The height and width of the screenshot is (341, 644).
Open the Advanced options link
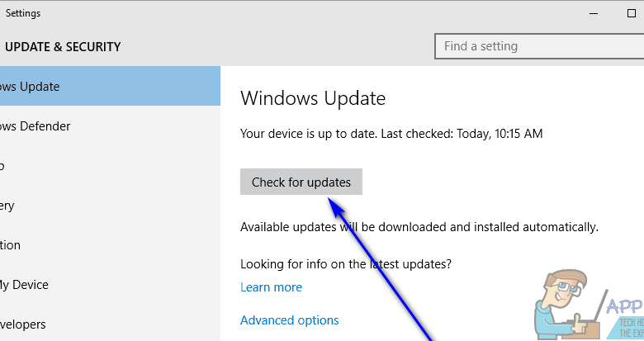click(289, 320)
